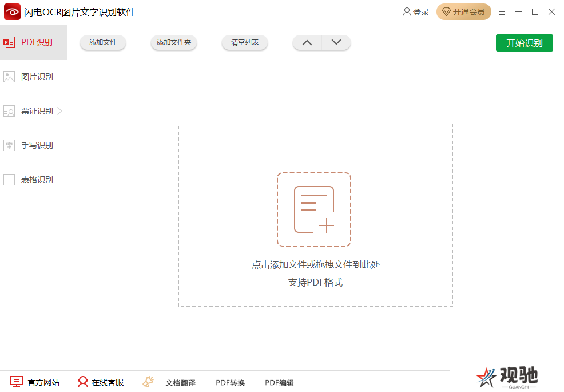Viewport: 564px width, 392px height.
Task: Open the PDF转换 link
Action: click(x=230, y=383)
